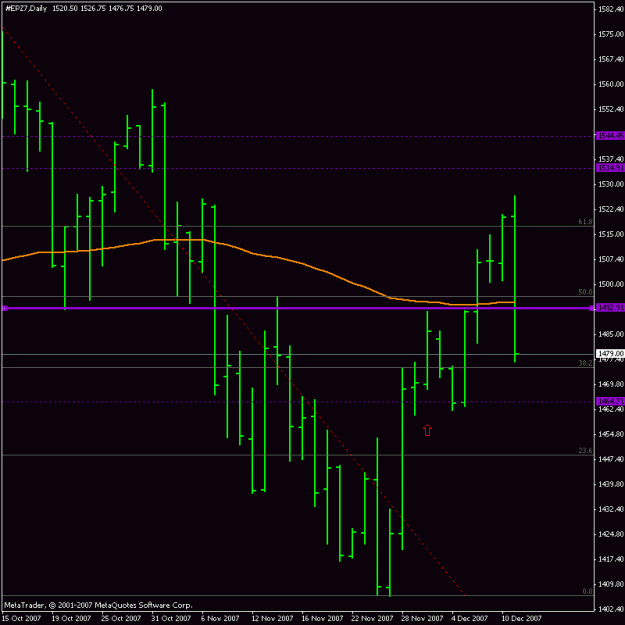The image size is (625, 625).
Task: Click the 1424.80 price axis label
Action: tap(611, 534)
